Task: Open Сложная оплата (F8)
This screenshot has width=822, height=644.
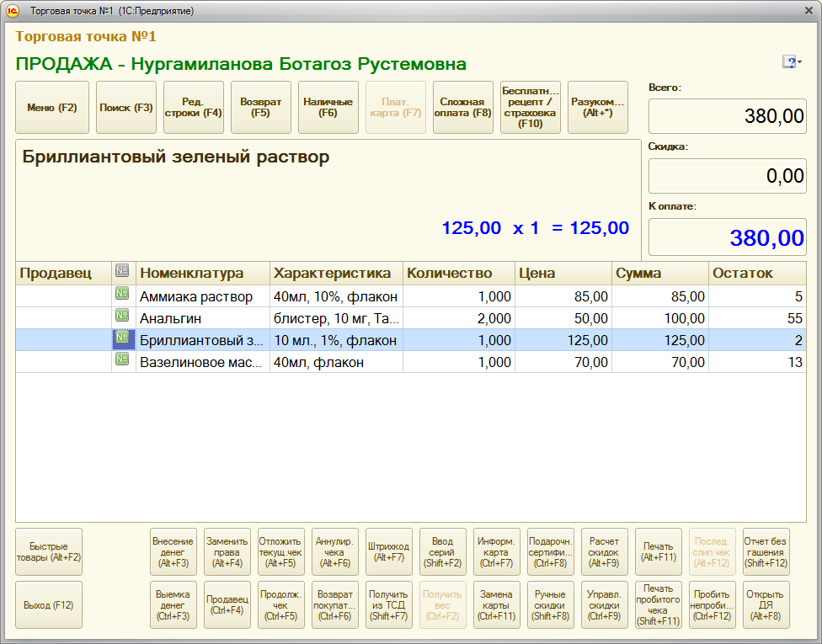Action: tap(463, 108)
